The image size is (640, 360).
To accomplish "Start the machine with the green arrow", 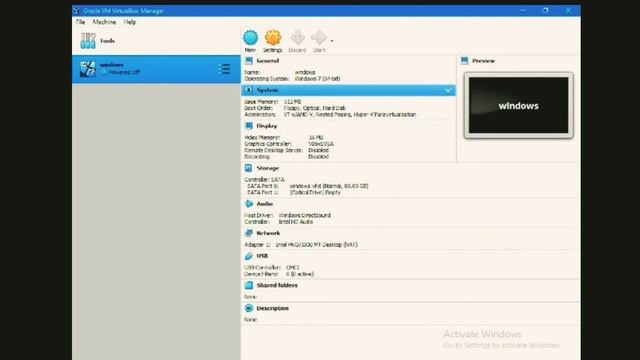I will click(x=319, y=38).
